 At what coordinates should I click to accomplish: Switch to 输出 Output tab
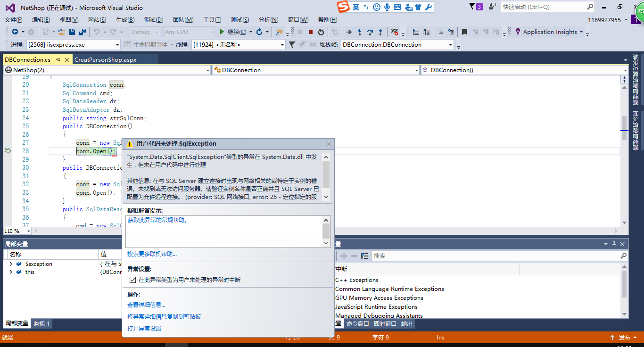[x=407, y=324]
